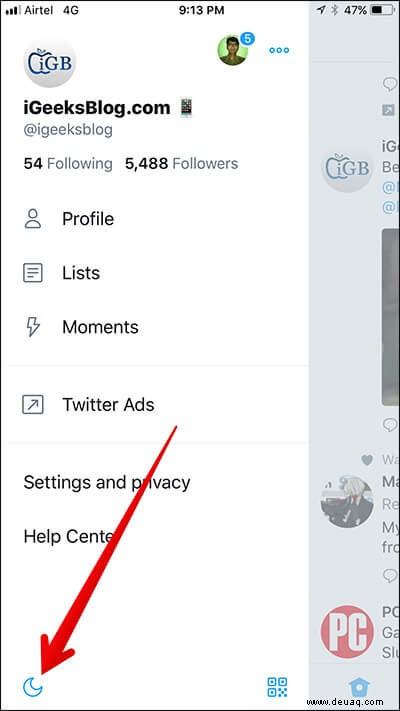Tap the lightning bolt Moments icon
400x711 pixels.
tap(33, 327)
